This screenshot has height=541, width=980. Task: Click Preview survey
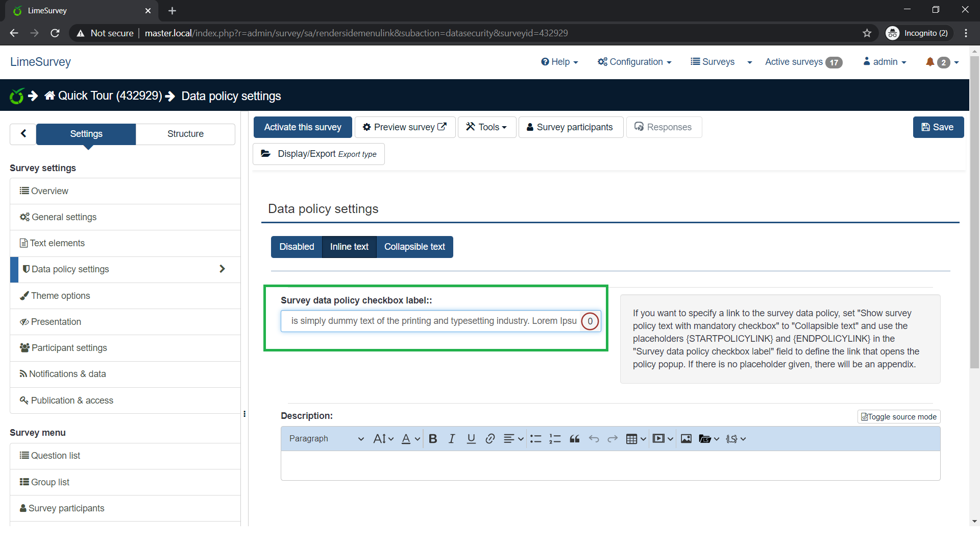click(405, 127)
